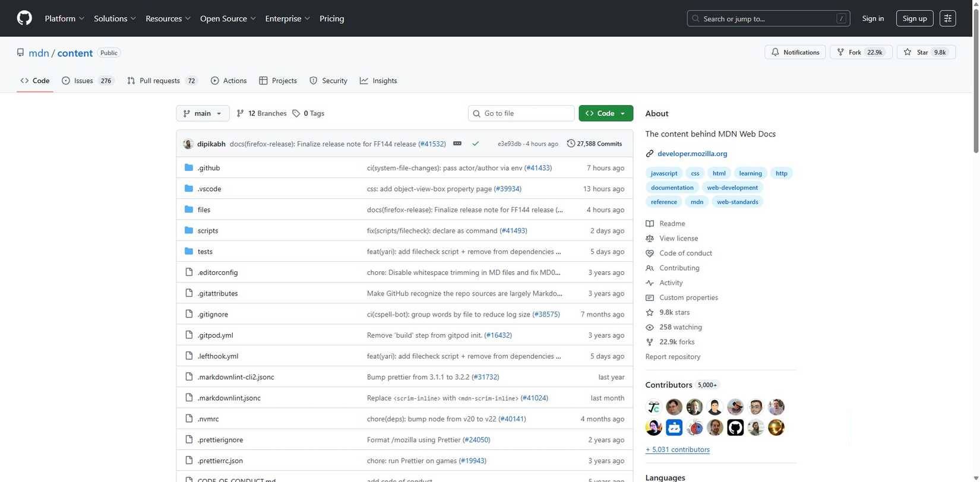Image resolution: width=980 pixels, height=482 pixels.
Task: Click the web-standards topic tag
Action: [x=738, y=202]
